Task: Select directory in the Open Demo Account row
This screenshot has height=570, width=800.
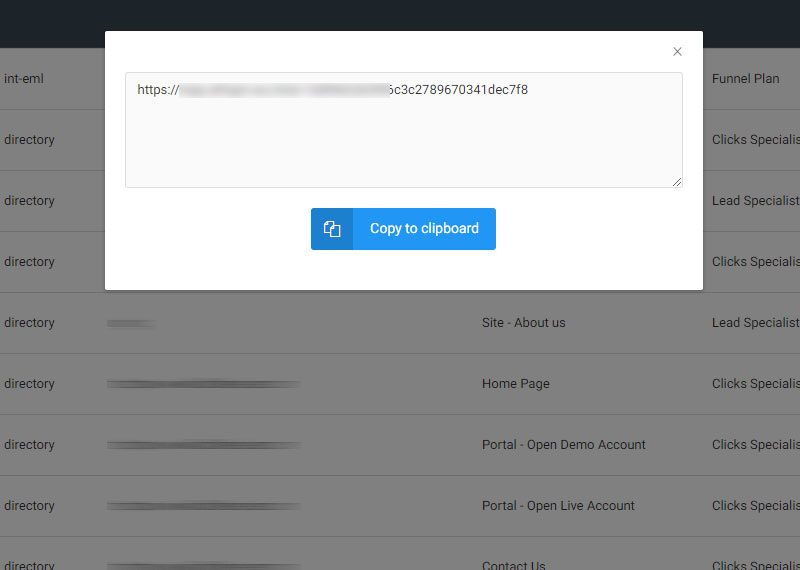Action: pos(29,445)
